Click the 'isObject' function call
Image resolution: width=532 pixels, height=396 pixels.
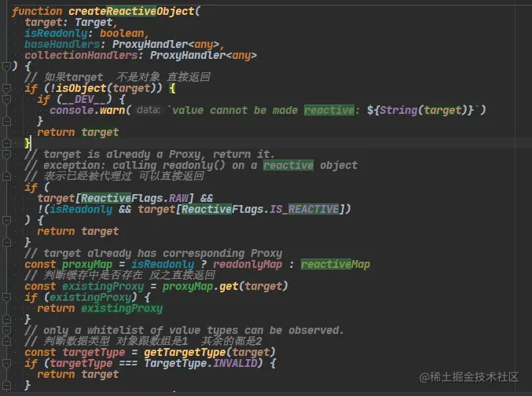(x=81, y=88)
